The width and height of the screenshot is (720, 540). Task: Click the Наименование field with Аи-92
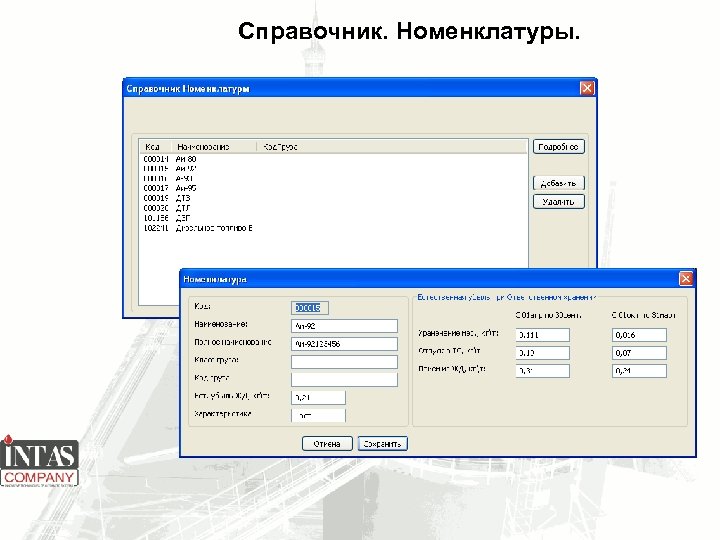coord(344,326)
